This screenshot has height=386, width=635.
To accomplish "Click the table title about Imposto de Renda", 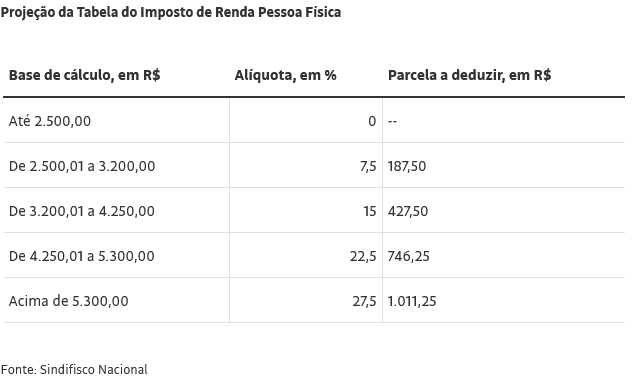I will coord(171,13).
